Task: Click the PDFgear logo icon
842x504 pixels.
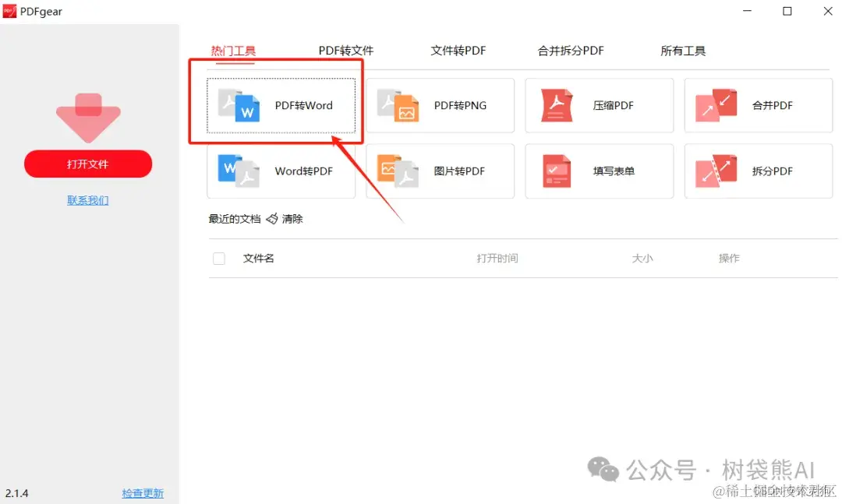Action: pos(9,11)
